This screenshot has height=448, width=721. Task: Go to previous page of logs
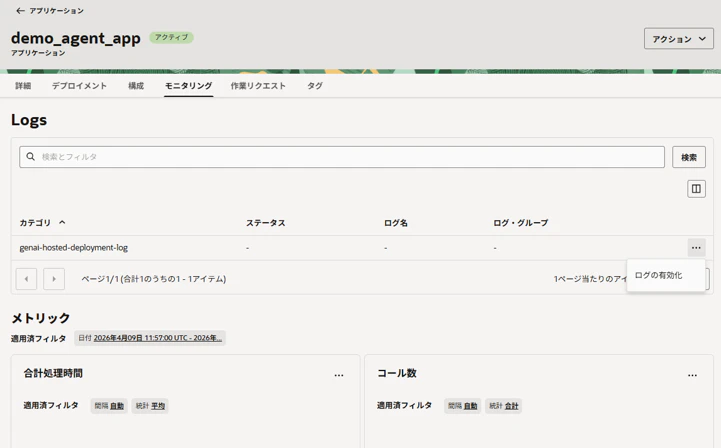[26, 279]
